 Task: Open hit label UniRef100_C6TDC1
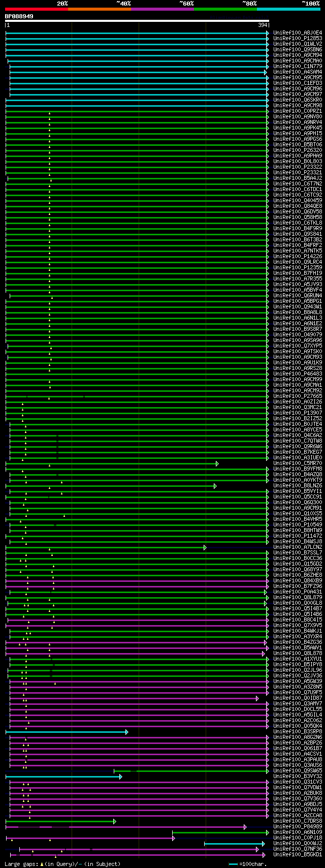tap(298, 189)
